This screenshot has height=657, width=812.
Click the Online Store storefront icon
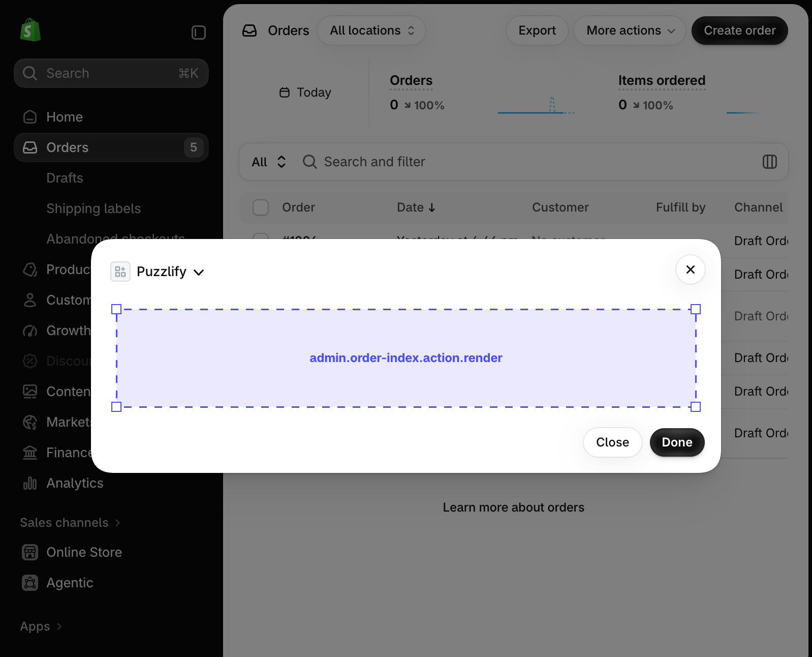[30, 552]
